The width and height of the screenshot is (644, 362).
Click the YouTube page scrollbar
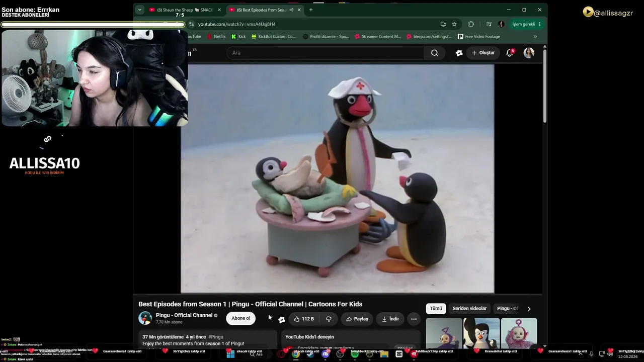point(544,85)
